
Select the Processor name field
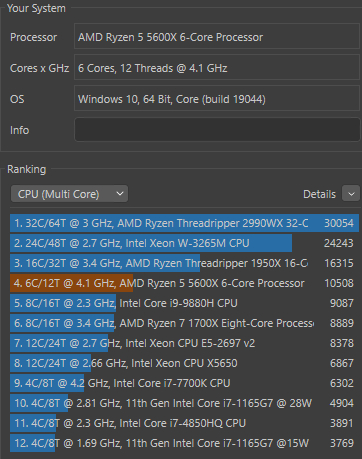[217, 37]
